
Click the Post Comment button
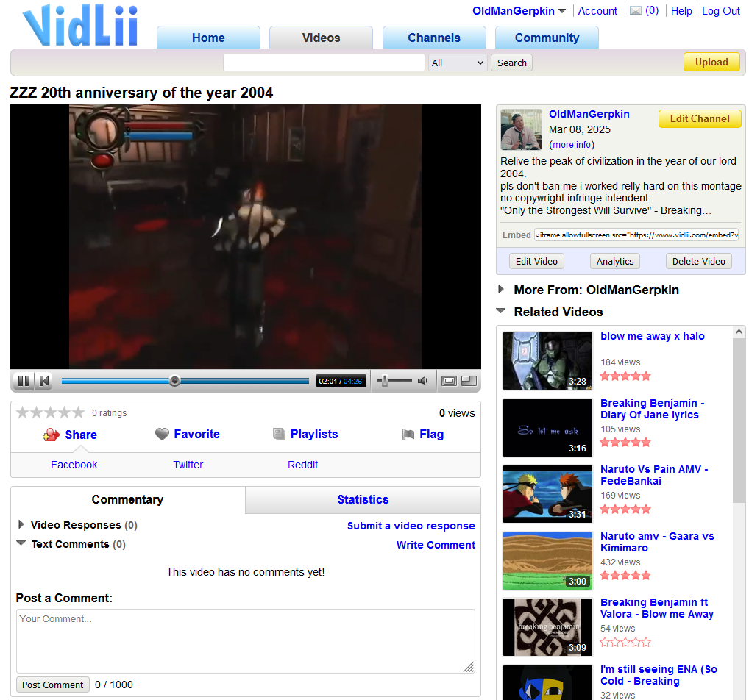[x=52, y=685]
